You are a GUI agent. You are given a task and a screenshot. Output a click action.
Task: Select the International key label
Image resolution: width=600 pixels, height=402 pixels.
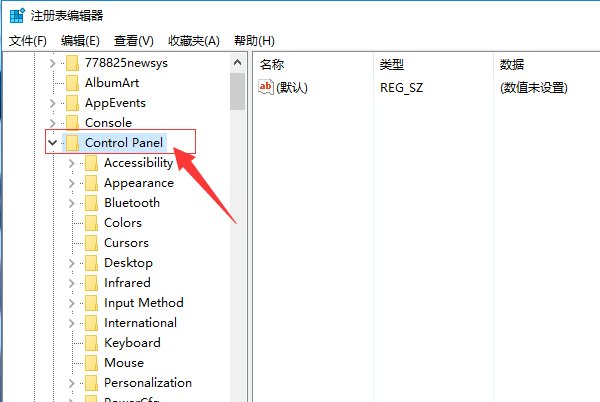pos(140,323)
